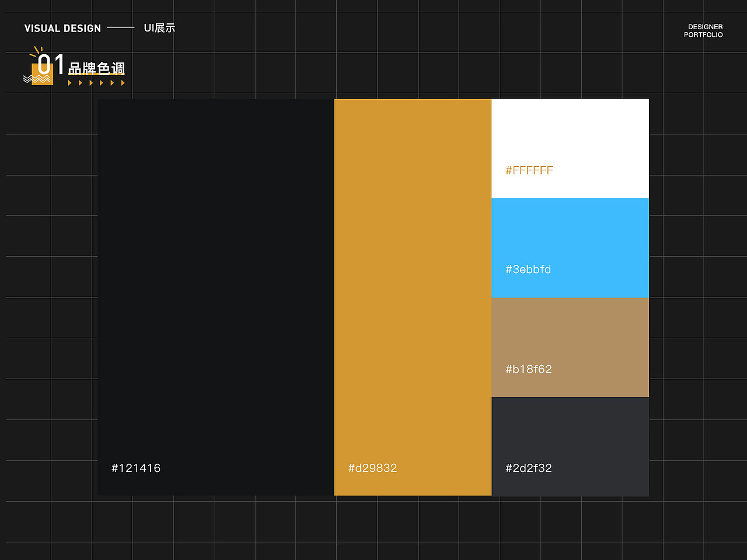Pick the #b18f62 tan color swatch
The height and width of the screenshot is (560, 747).
pos(570,348)
